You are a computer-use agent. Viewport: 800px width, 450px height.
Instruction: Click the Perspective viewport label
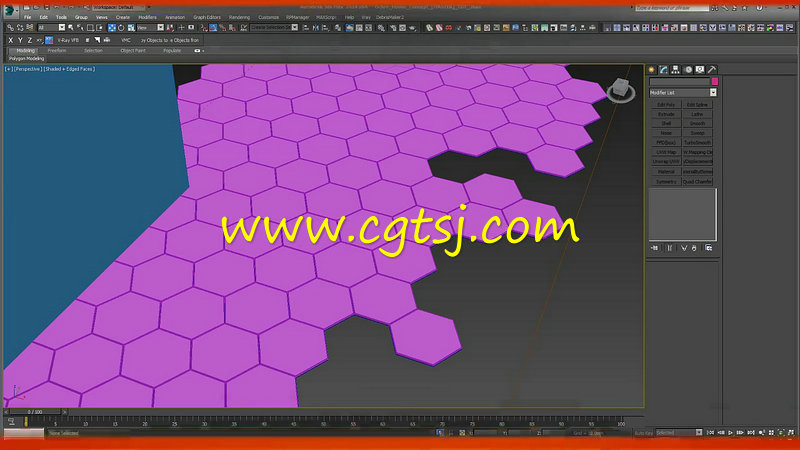[28, 69]
